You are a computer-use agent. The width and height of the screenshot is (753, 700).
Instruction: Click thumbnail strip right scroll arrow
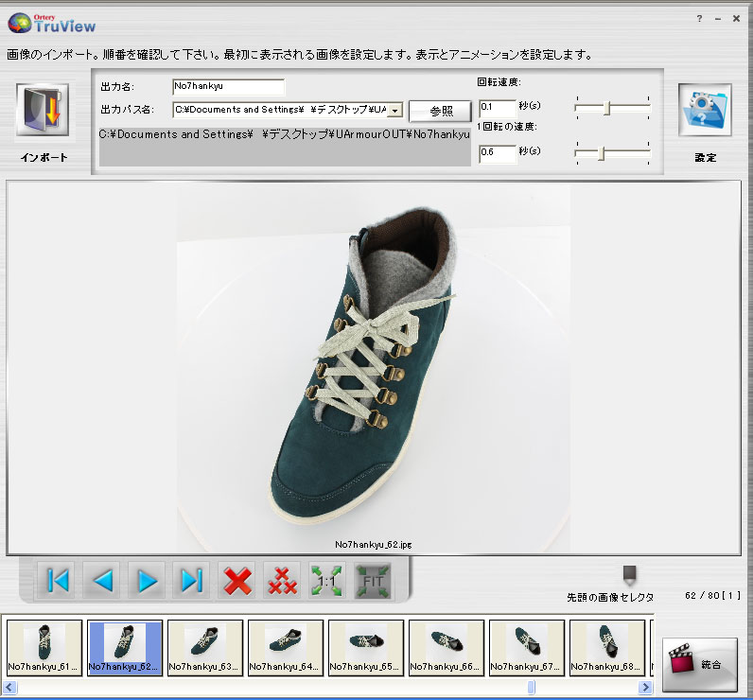point(646,688)
